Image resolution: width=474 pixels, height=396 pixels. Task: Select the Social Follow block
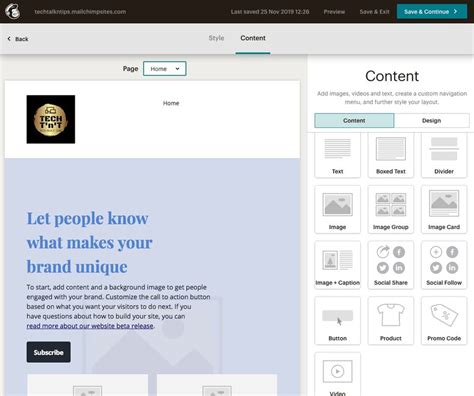point(444,265)
